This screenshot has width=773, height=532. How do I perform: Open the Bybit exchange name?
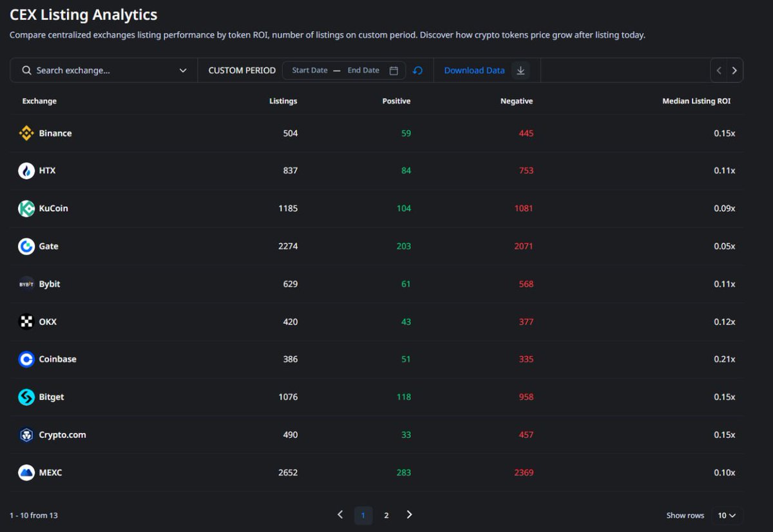pyautogui.click(x=50, y=284)
